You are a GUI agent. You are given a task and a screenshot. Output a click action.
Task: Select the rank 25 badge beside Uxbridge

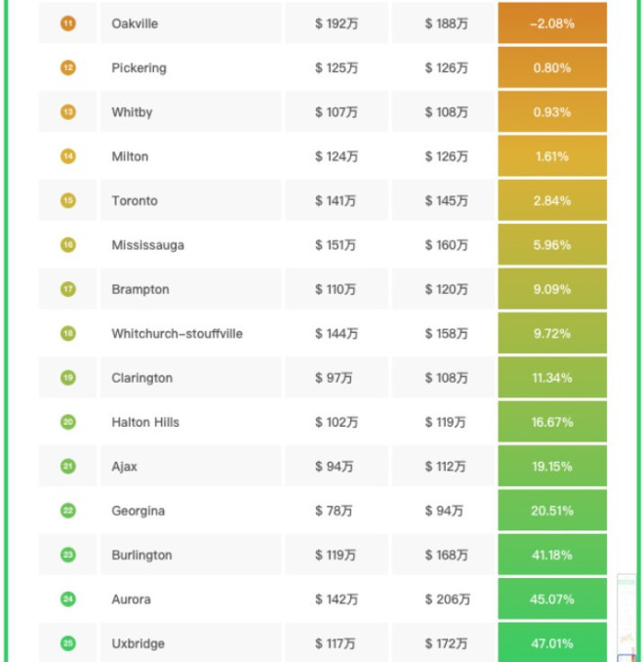(68, 643)
